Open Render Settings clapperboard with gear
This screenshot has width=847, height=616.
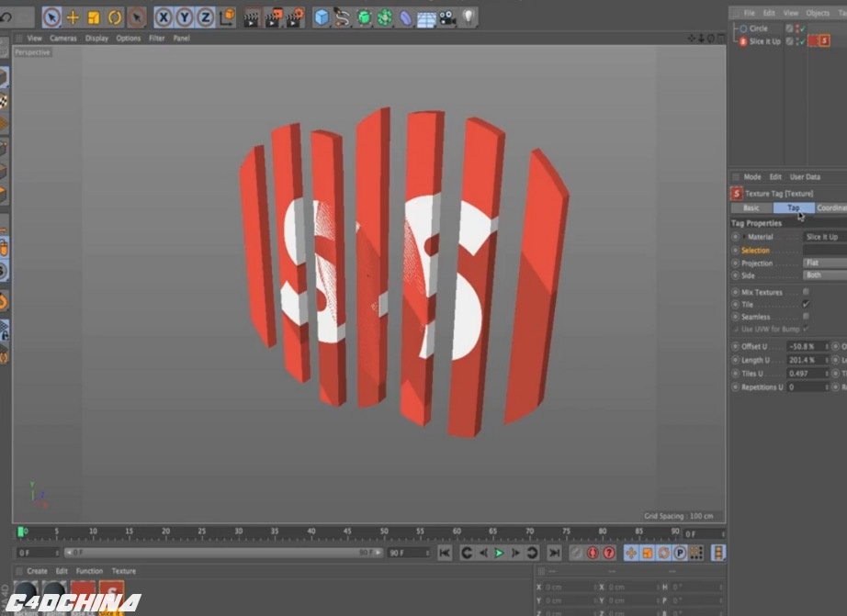point(295,17)
